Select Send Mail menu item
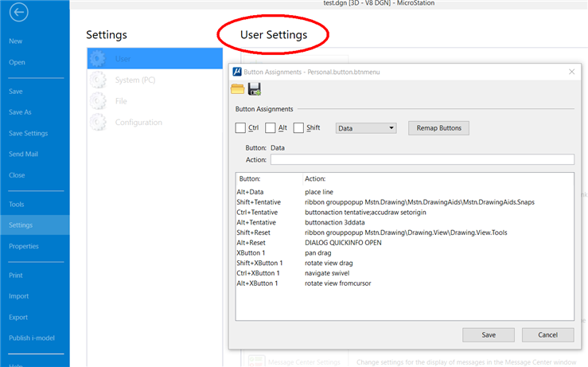 tap(23, 154)
